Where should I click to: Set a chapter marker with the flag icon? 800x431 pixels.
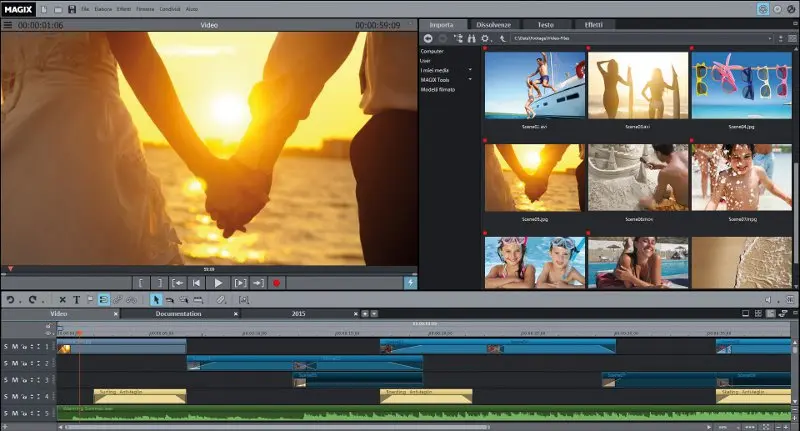[x=90, y=300]
